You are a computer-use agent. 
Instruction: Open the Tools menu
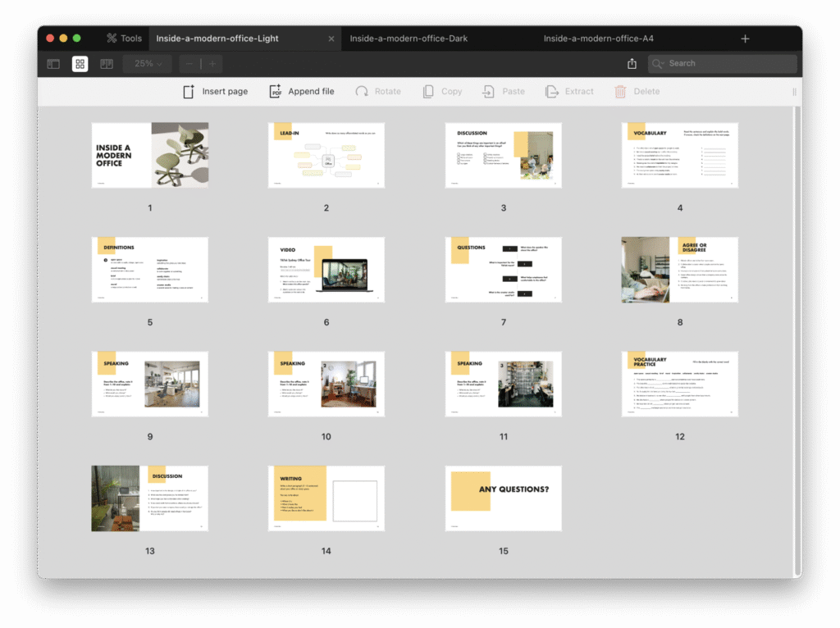point(124,39)
